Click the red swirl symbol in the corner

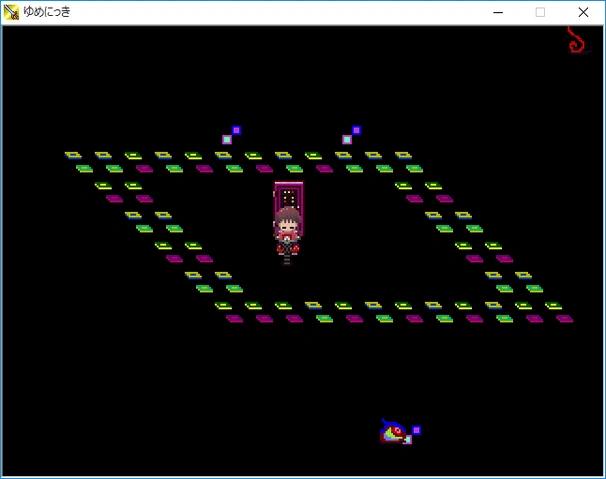(x=577, y=40)
